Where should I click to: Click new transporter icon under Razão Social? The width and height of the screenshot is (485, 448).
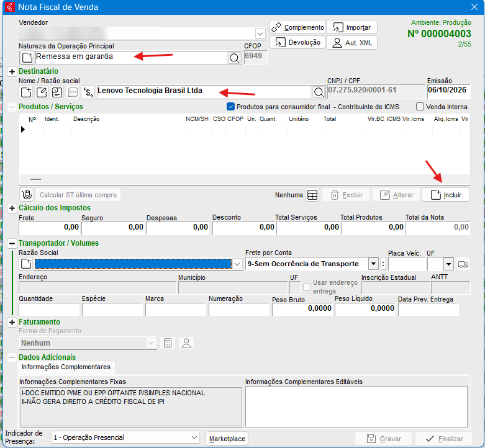tap(26, 264)
